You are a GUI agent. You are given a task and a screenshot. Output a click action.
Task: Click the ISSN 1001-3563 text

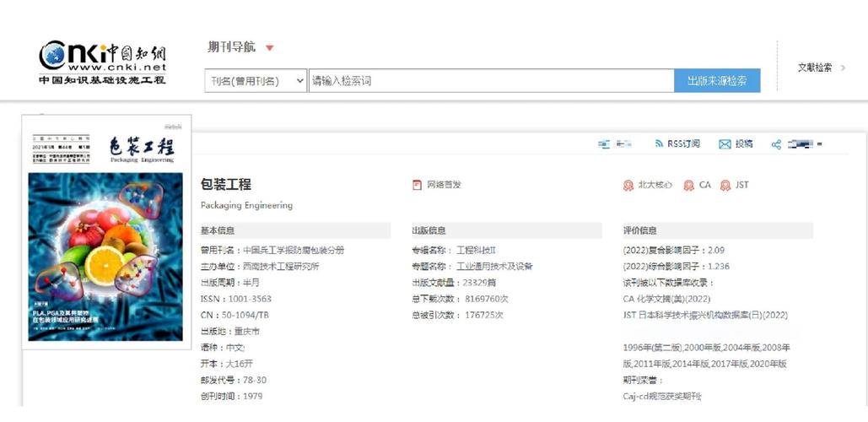pyautogui.click(x=236, y=299)
